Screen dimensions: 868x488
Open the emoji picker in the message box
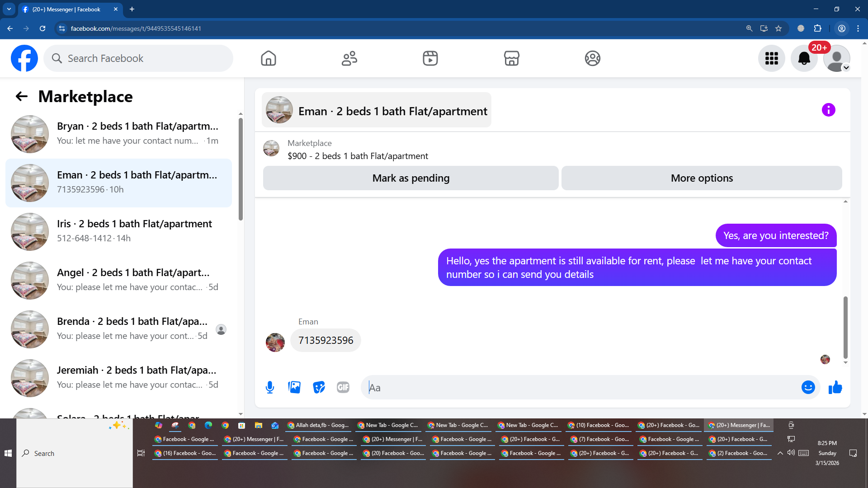click(x=808, y=387)
